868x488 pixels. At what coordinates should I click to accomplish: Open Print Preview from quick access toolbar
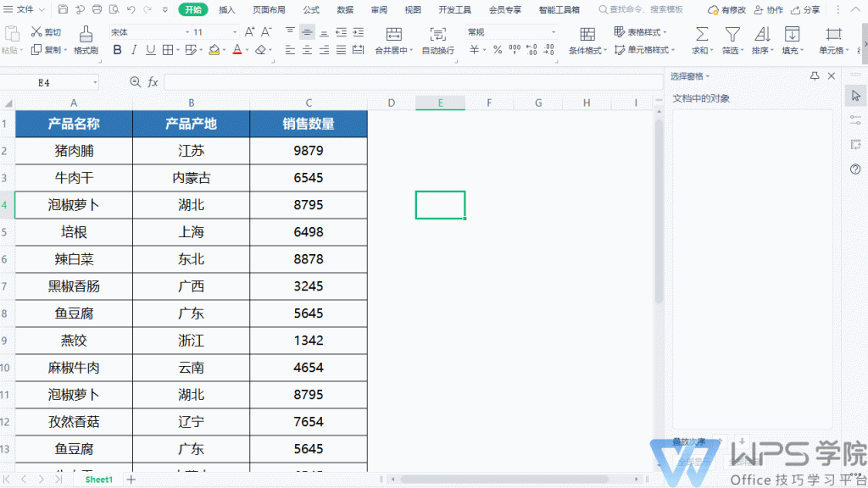114,9
